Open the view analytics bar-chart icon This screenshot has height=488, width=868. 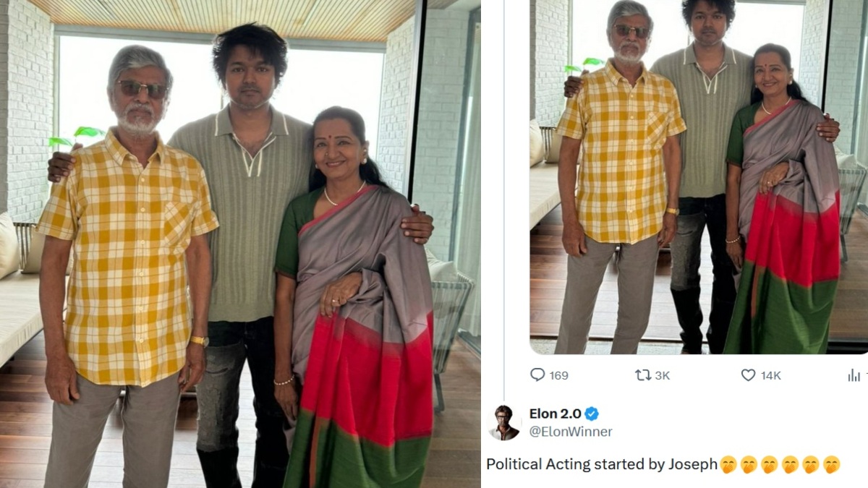(x=854, y=374)
